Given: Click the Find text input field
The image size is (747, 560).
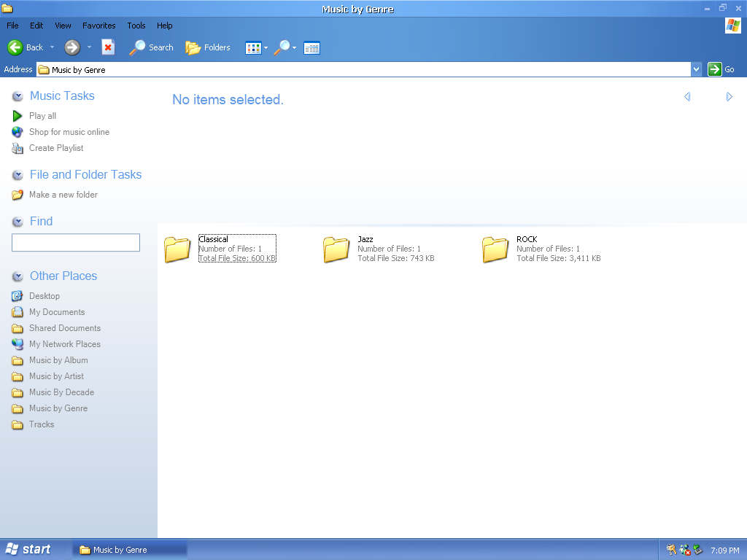Looking at the screenshot, I should tap(76, 243).
